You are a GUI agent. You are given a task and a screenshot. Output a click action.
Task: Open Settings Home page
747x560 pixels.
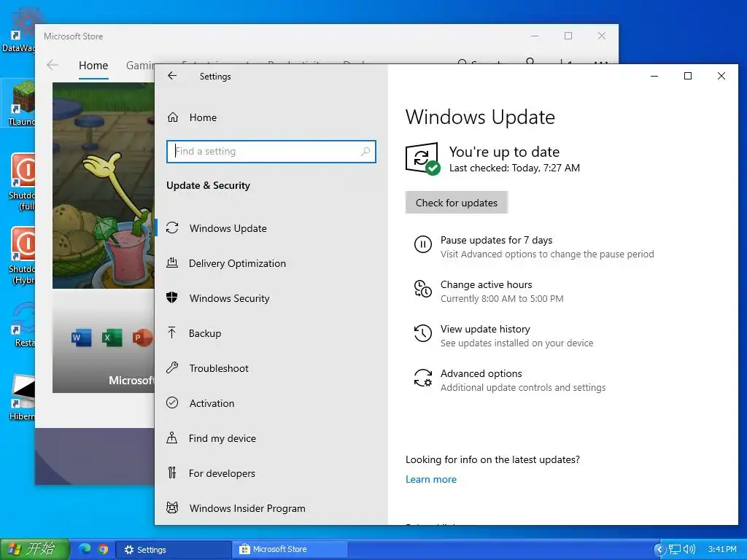203,117
